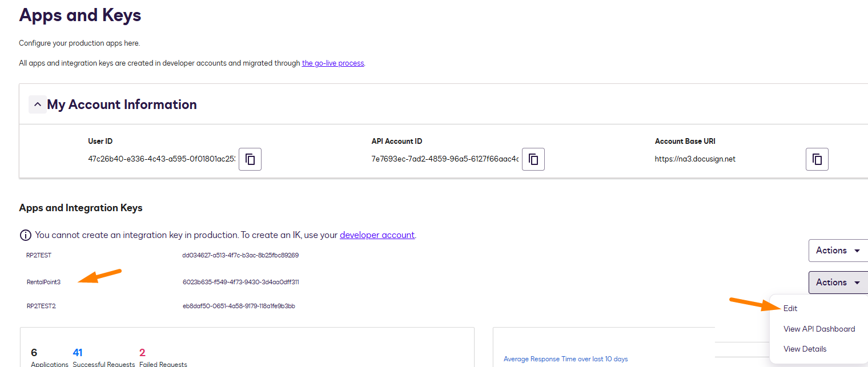Click the Apps and Integration Keys heading
This screenshot has width=868, height=367.
pyautogui.click(x=81, y=208)
